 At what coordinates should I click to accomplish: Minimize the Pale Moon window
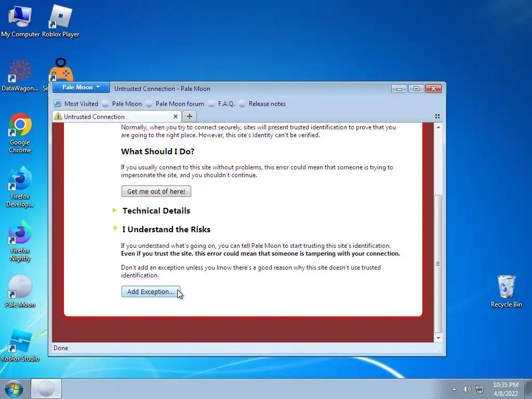coord(400,88)
